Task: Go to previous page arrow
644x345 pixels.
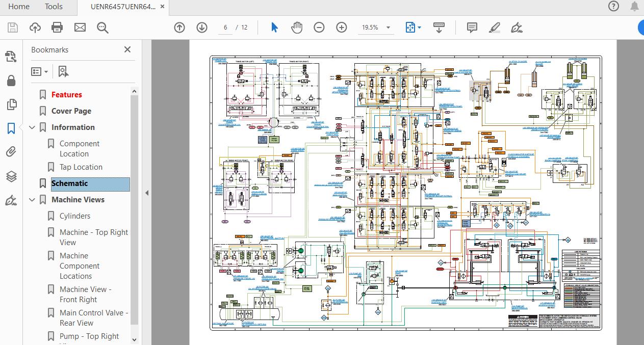Action: (x=179, y=28)
